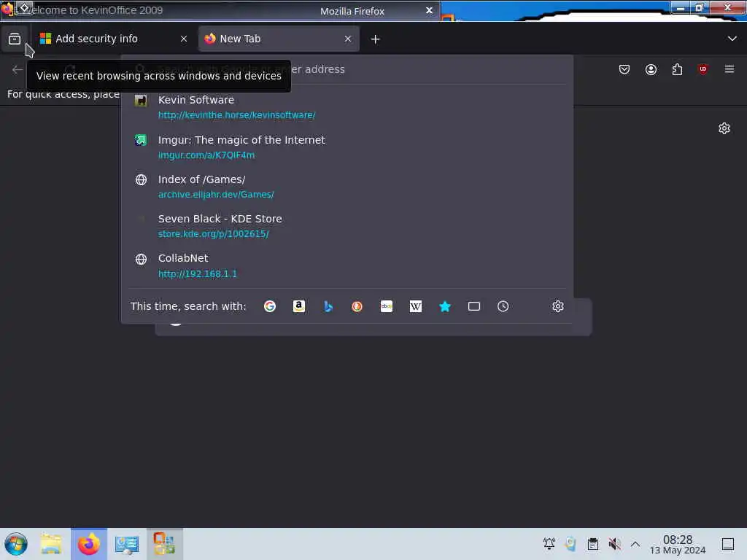This screenshot has width=747, height=560.
Task: Search this time with eBay
Action: coord(387,307)
